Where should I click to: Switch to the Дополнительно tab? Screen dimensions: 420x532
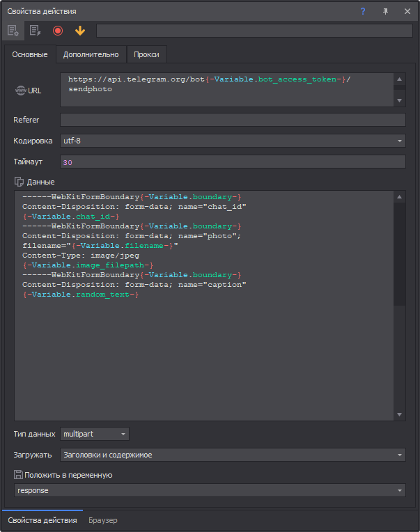[91, 54]
